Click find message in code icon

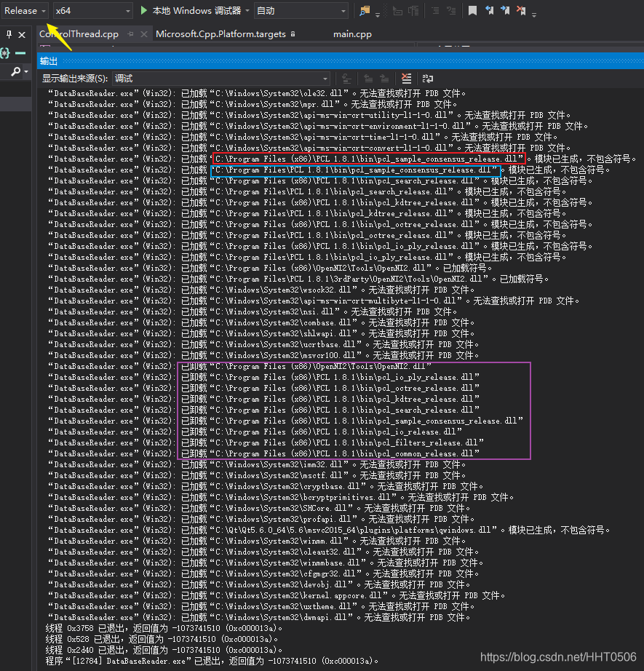click(346, 79)
